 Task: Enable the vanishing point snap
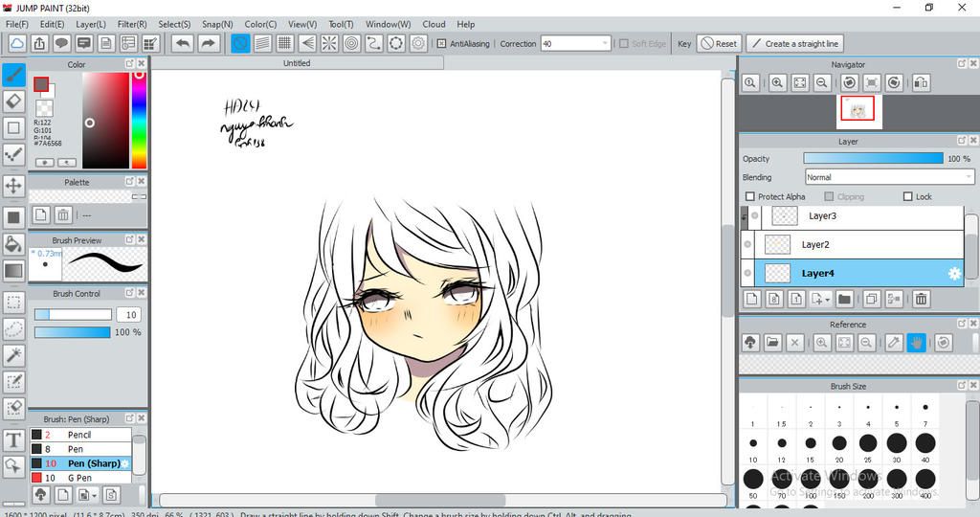tap(307, 43)
